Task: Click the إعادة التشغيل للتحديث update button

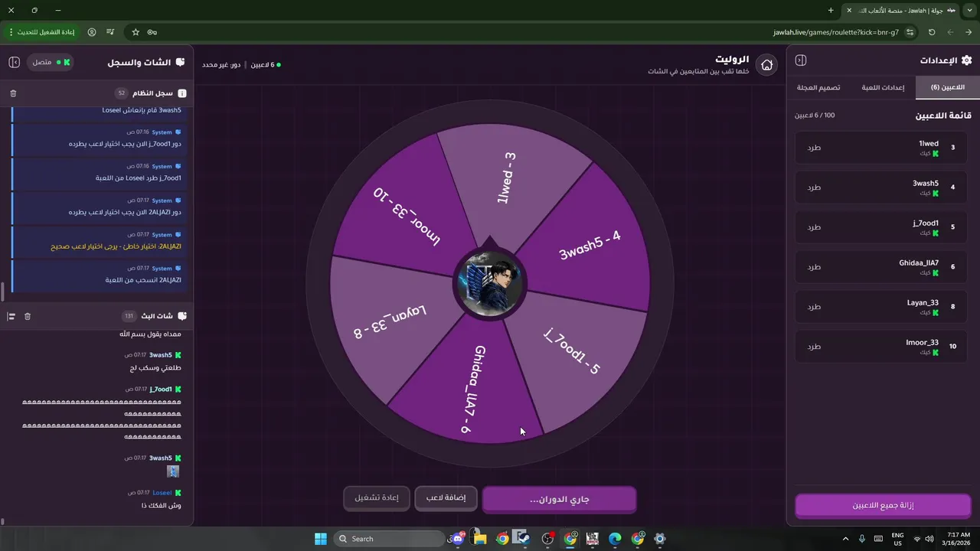Action: click(41, 32)
